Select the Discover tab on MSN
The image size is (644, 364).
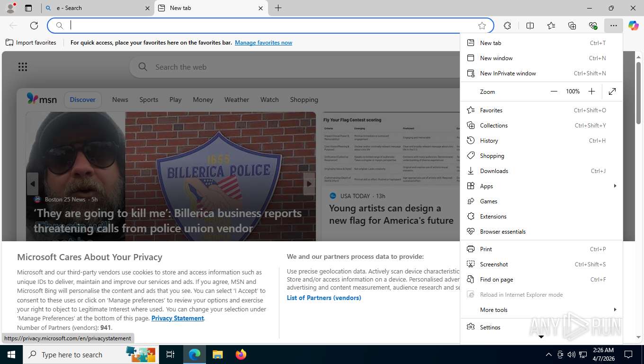click(x=82, y=100)
